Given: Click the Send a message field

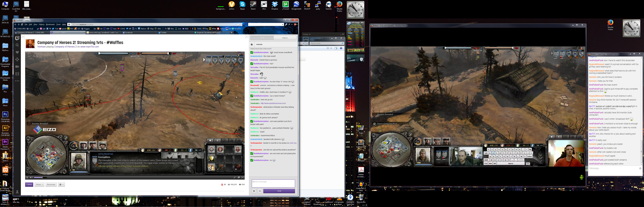Looking at the screenshot, I should point(273,183).
